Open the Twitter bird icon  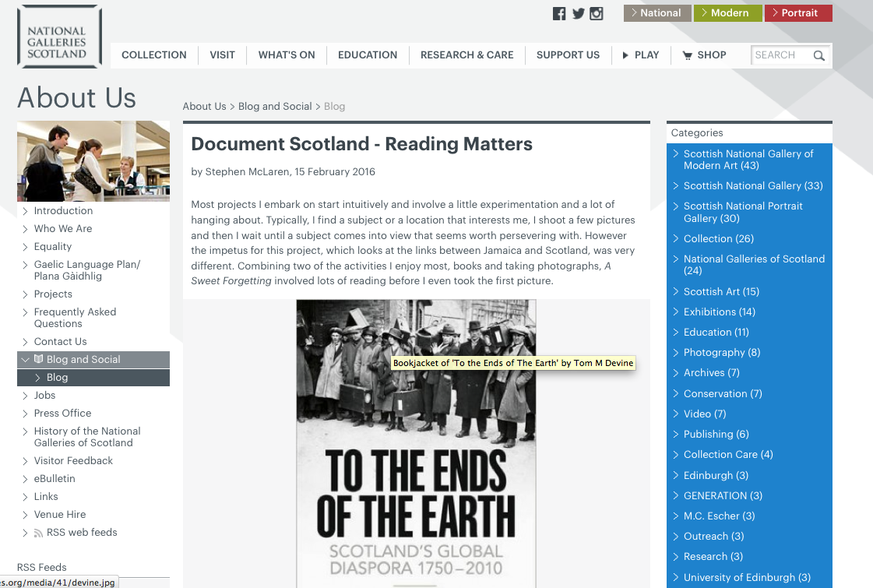coord(579,13)
